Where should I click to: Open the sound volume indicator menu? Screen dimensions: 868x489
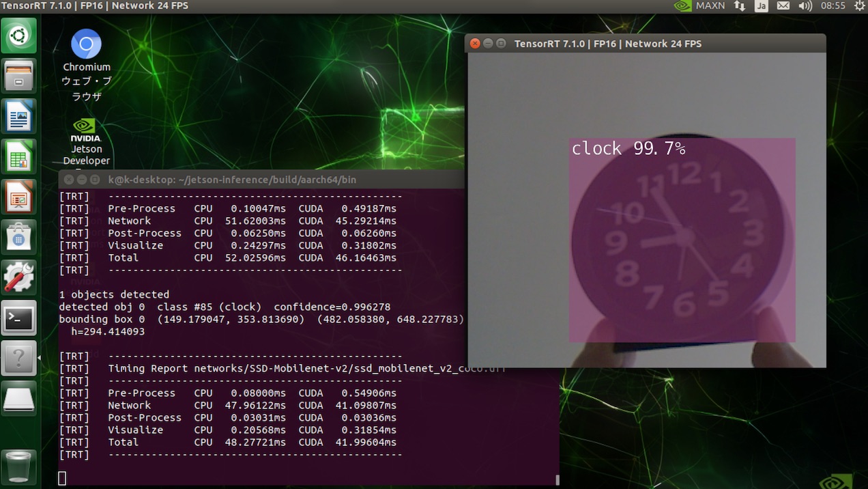pos(805,6)
